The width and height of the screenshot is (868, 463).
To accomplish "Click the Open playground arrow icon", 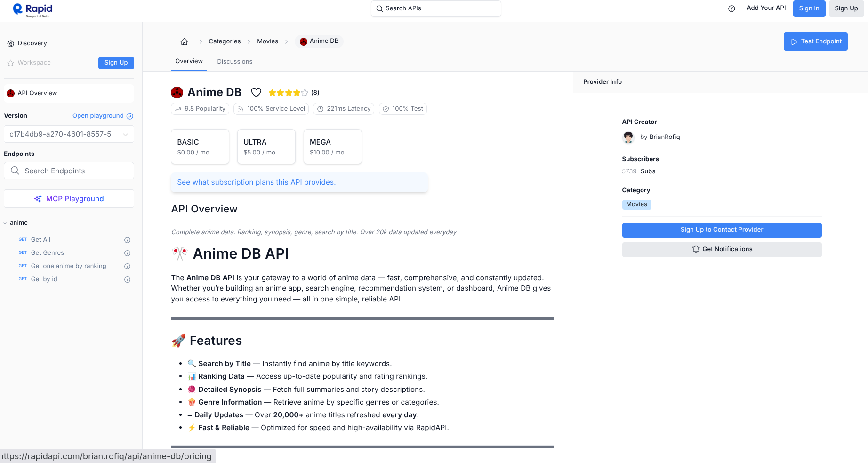I will (x=130, y=116).
